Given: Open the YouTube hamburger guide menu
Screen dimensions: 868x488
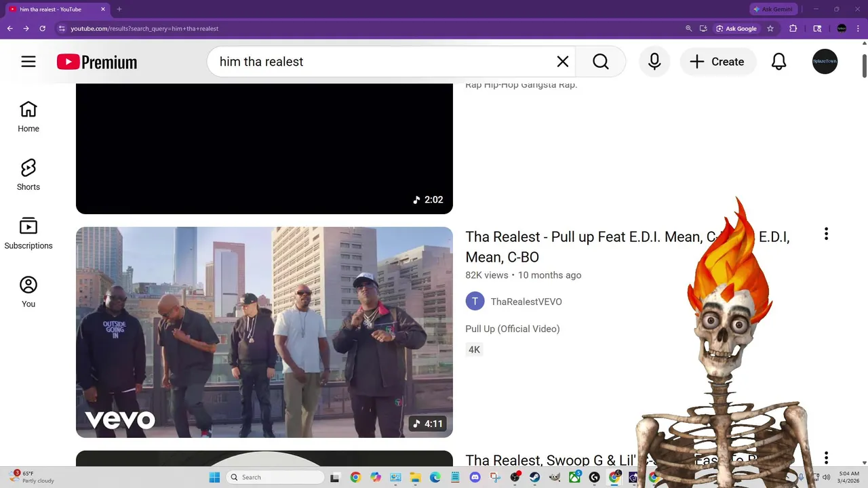Looking at the screenshot, I should click(28, 62).
